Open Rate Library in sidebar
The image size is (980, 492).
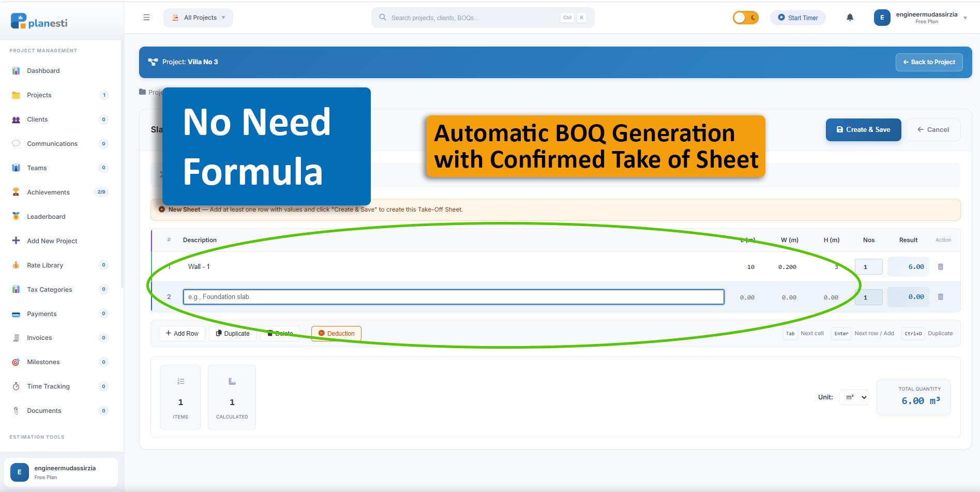coord(45,265)
